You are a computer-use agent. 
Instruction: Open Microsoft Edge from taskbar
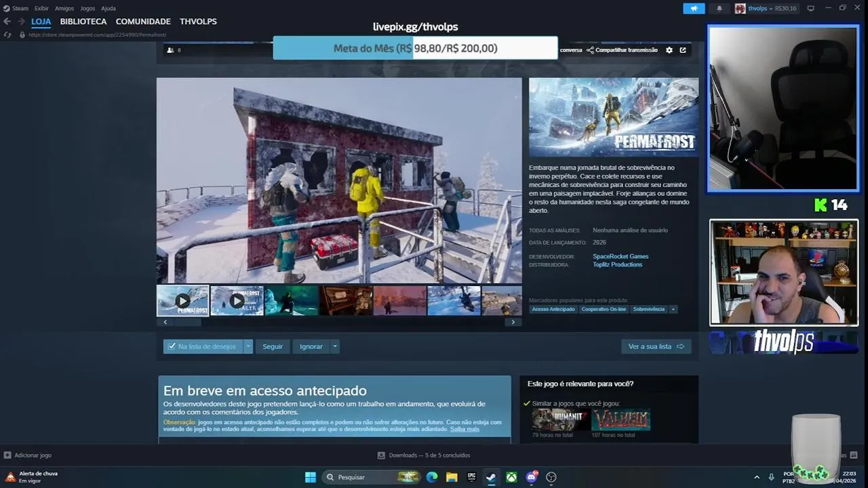(432, 477)
